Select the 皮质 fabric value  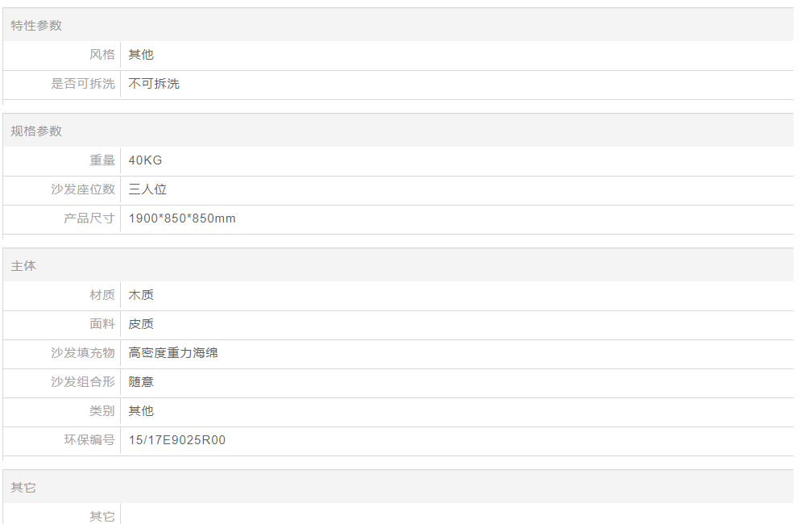click(x=141, y=324)
